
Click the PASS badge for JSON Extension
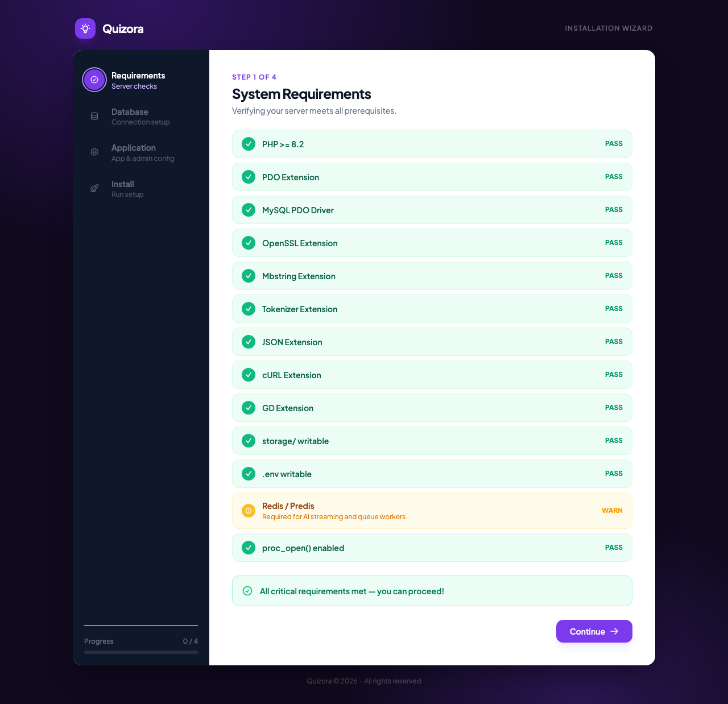click(x=614, y=342)
